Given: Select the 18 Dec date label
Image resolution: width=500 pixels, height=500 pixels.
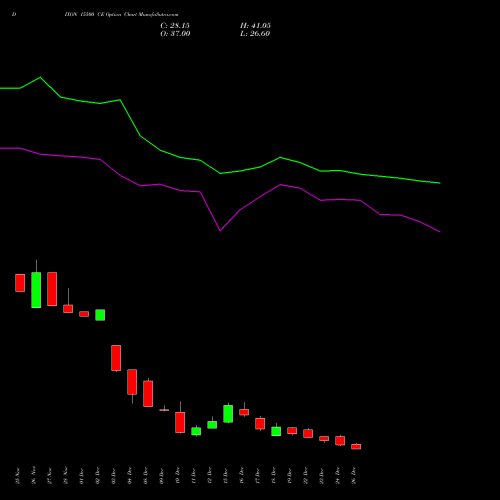Looking at the screenshot, I should click(x=274, y=476).
